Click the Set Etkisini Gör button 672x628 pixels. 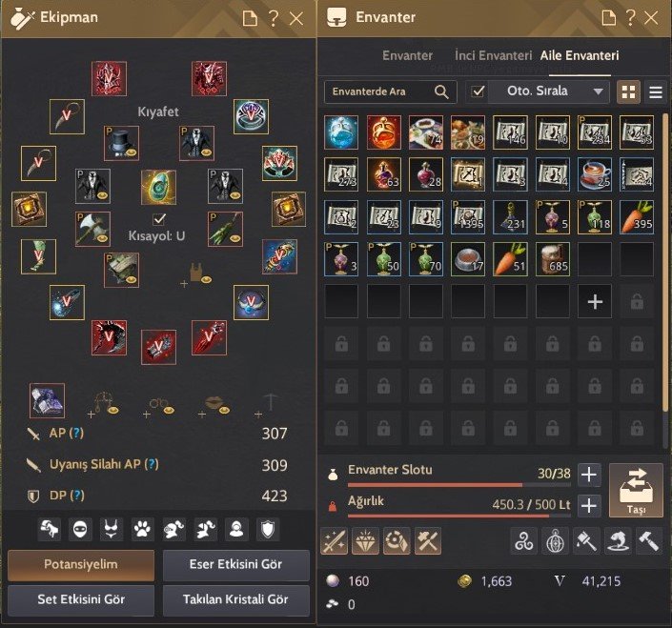tap(81, 599)
